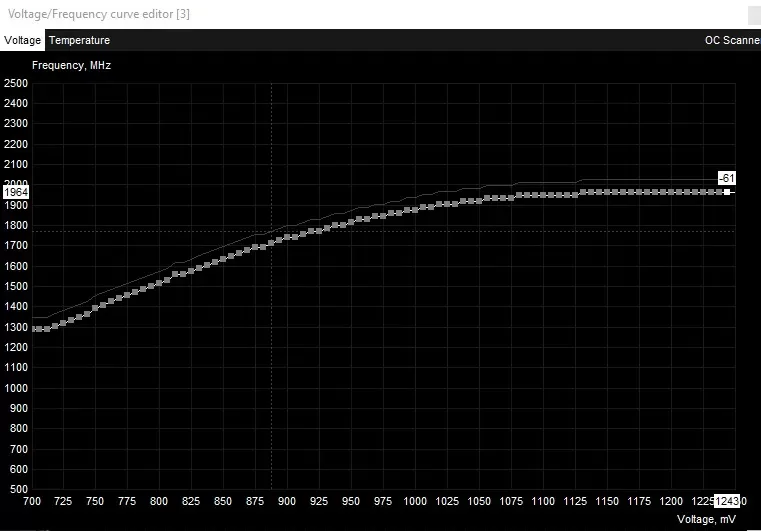The width and height of the screenshot is (761, 531).
Task: Select the curve point at 1050 mV
Action: pos(478,201)
